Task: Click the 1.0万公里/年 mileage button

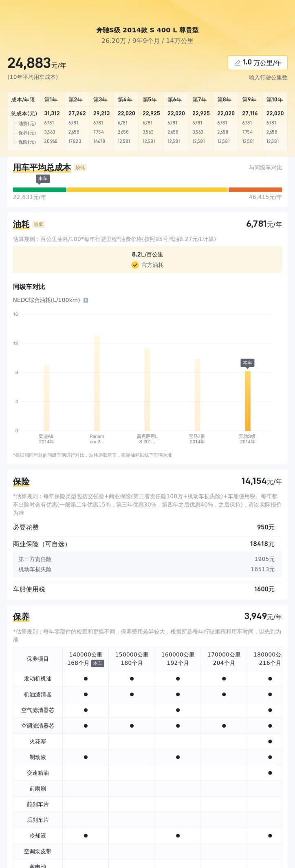Action: click(258, 63)
